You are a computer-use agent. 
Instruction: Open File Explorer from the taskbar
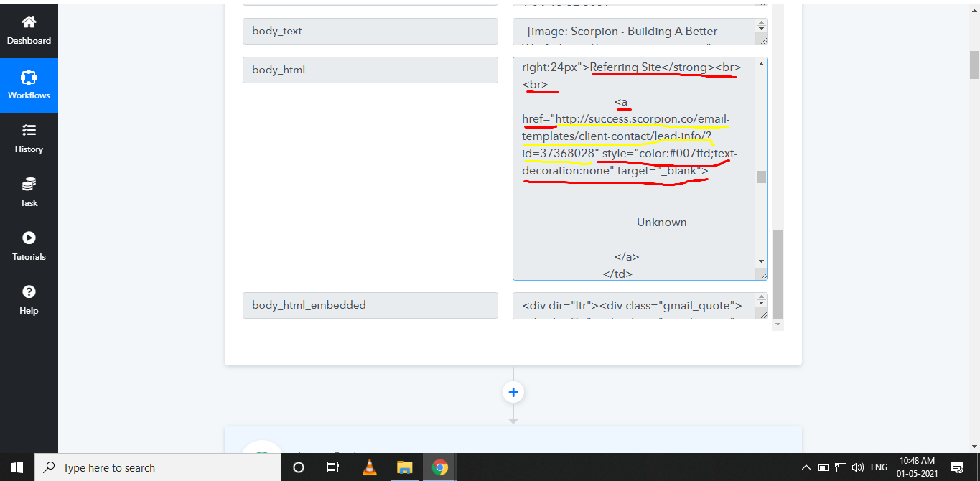(404, 467)
